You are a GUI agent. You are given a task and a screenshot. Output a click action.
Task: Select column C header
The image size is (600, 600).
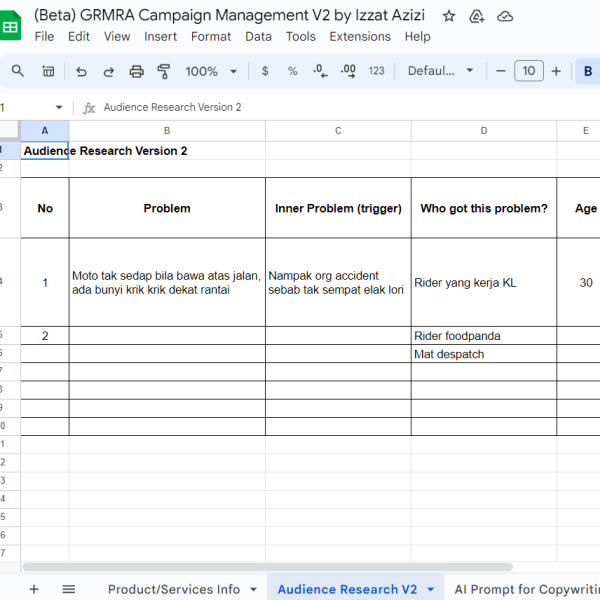click(x=338, y=131)
